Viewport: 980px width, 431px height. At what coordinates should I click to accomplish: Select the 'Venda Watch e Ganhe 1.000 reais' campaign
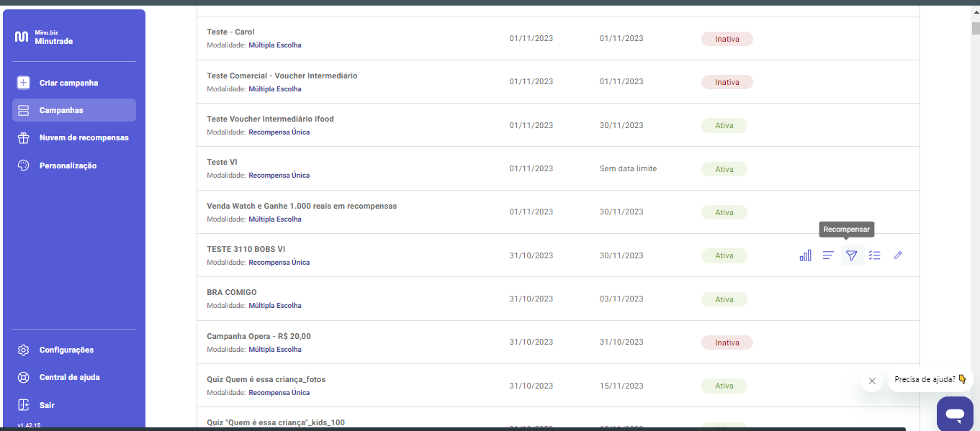pyautogui.click(x=302, y=206)
